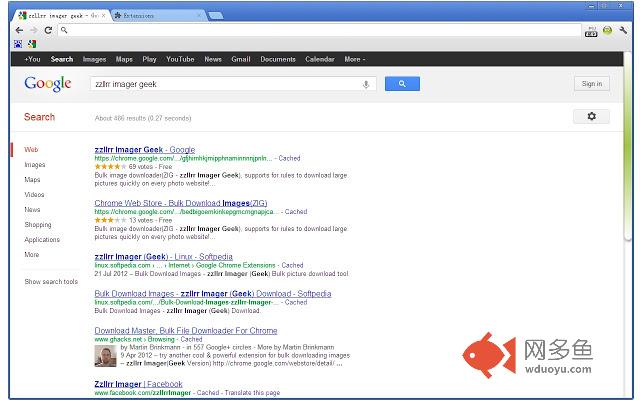Click the Search label in top black bar
This screenshot has height=400, width=640.
(62, 59)
